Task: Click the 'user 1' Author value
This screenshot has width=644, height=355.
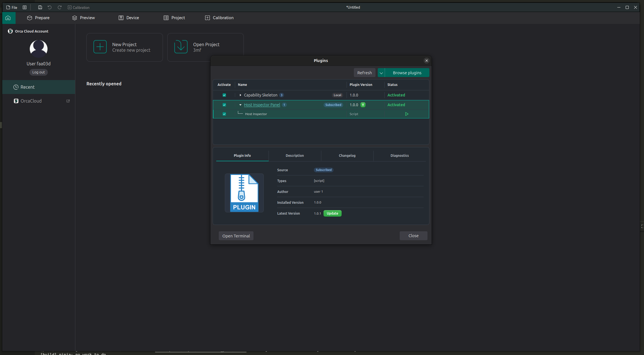Action: click(x=319, y=192)
